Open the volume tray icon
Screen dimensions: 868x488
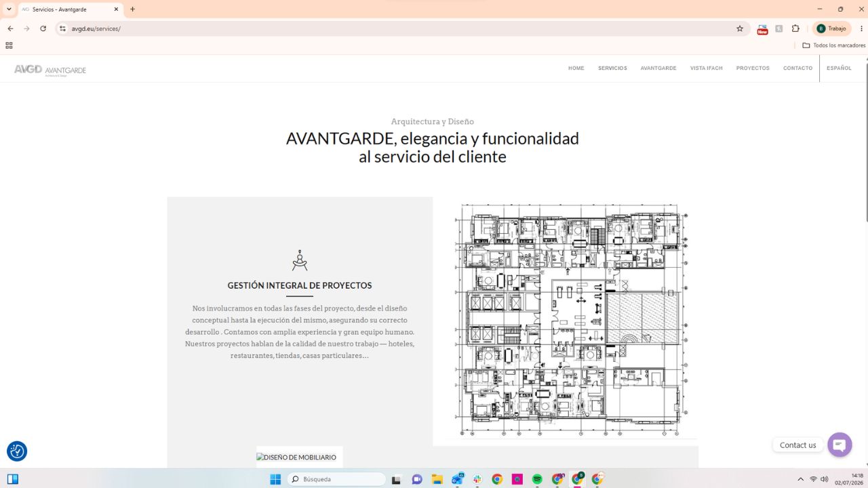point(825,479)
